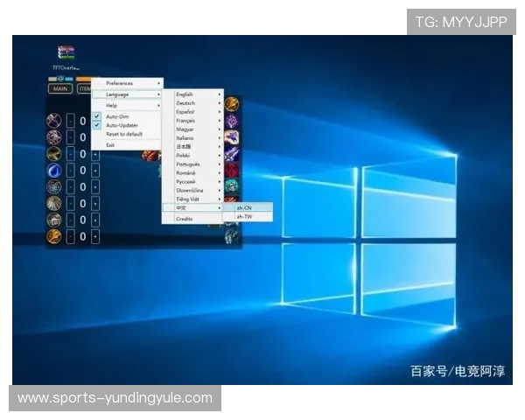Click Reset to default

(124, 134)
